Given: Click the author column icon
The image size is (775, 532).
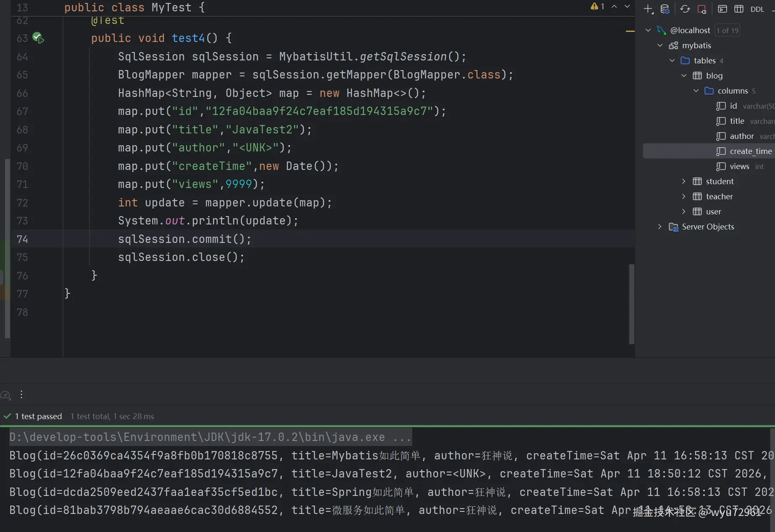Looking at the screenshot, I should (721, 136).
